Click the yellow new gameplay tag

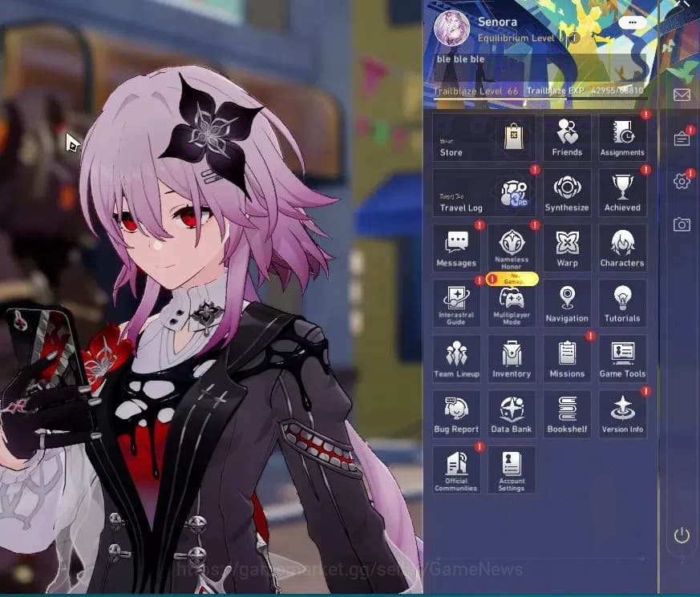[512, 279]
